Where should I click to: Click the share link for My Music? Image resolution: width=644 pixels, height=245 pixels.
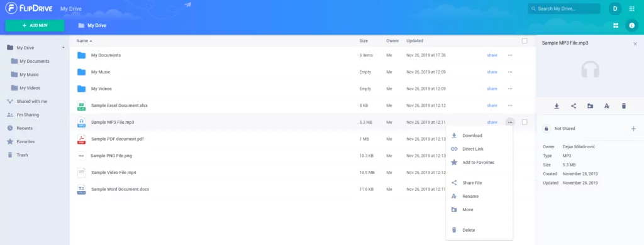pos(492,72)
